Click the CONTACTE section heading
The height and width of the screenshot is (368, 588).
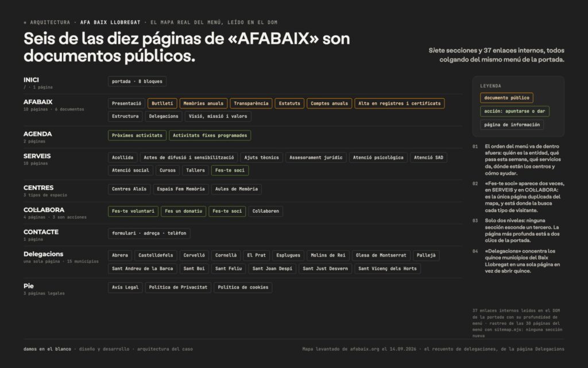coord(41,232)
